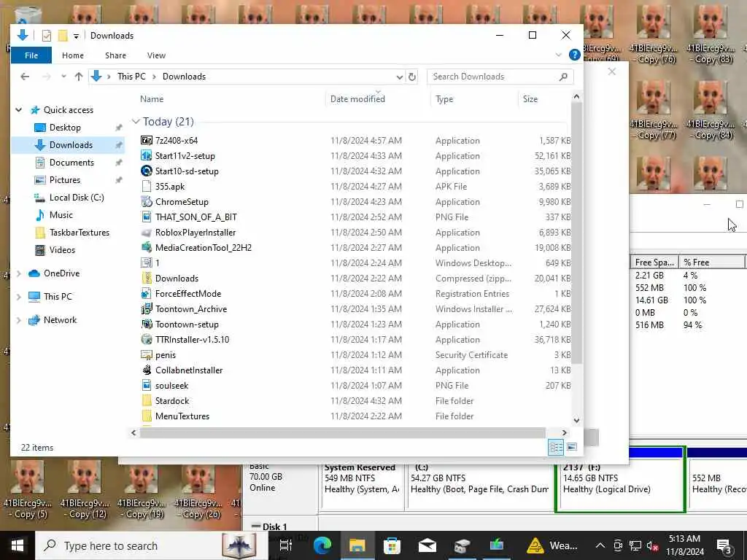Open the File menu tab
Screen dimensions: 747x560
coord(31,55)
